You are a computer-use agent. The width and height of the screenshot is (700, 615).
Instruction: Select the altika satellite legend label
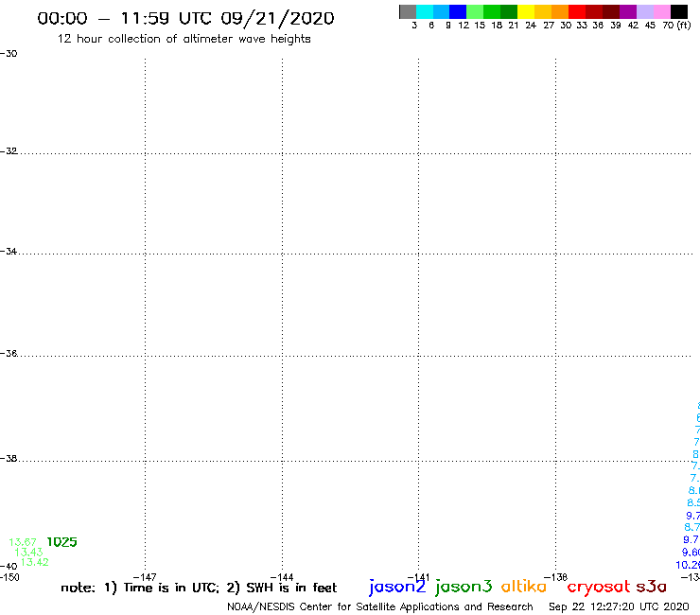click(524, 586)
